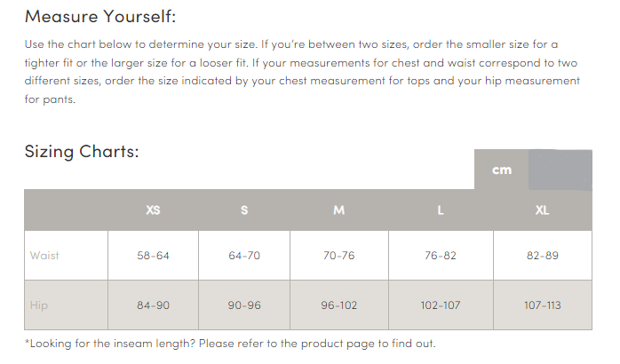Select the M waist cell 70-76

[x=338, y=256]
